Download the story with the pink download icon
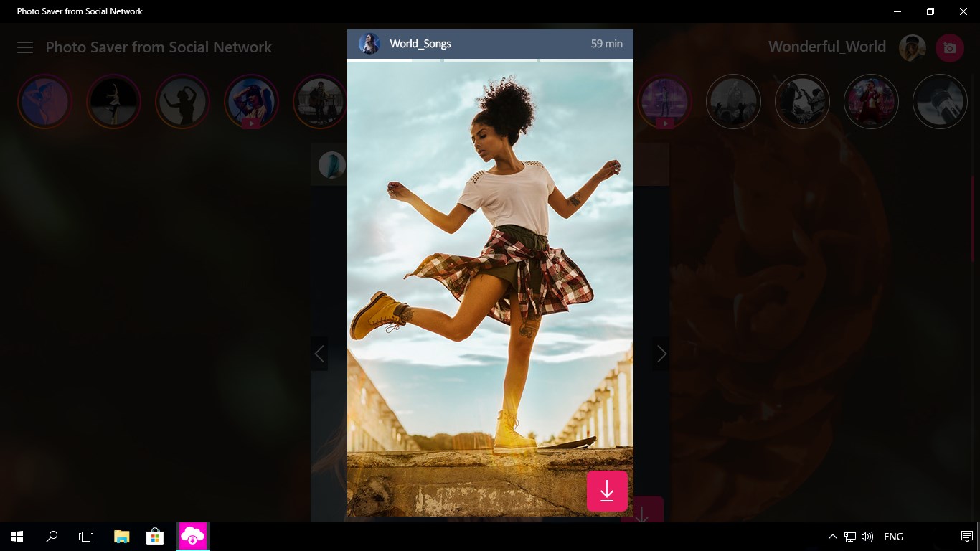The image size is (980, 551). pos(607,491)
